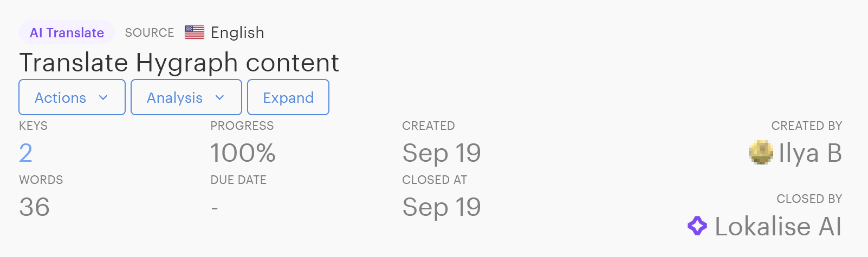Viewport: 868px width, 257px height.
Task: Click the AI Translate badge
Action: tap(67, 32)
